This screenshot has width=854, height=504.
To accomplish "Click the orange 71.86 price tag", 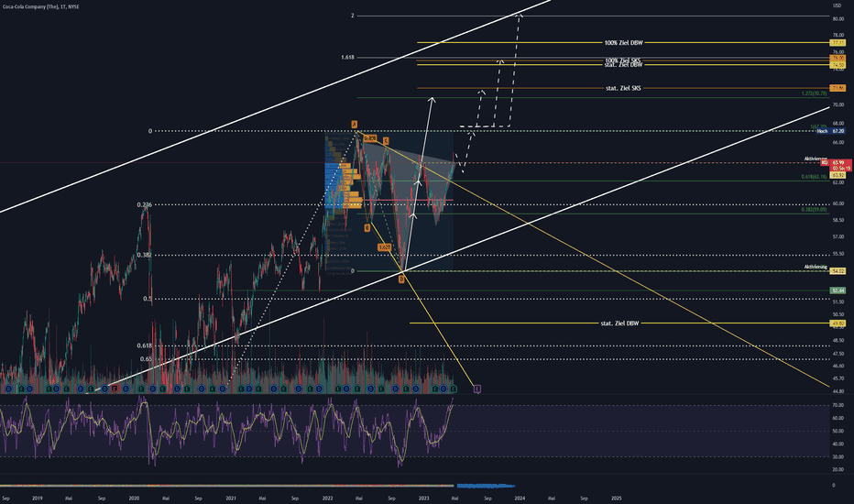I will (x=838, y=88).
